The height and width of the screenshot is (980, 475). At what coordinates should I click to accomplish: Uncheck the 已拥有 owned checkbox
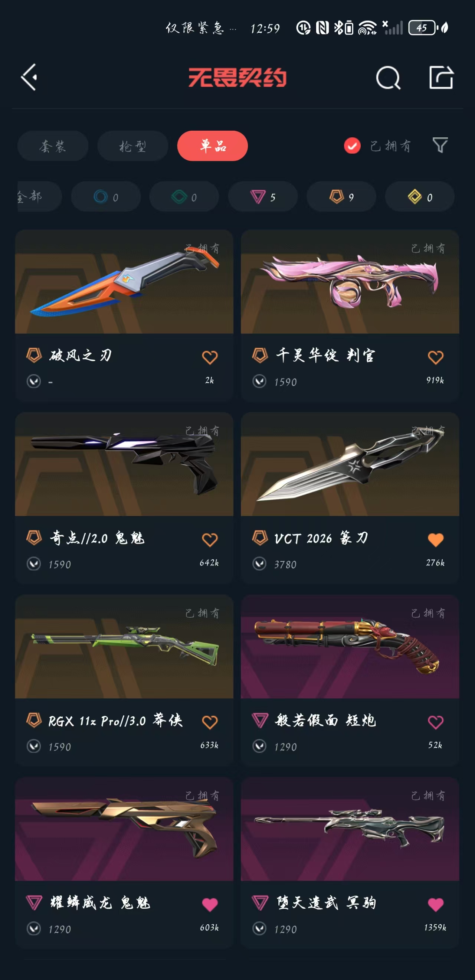click(352, 146)
